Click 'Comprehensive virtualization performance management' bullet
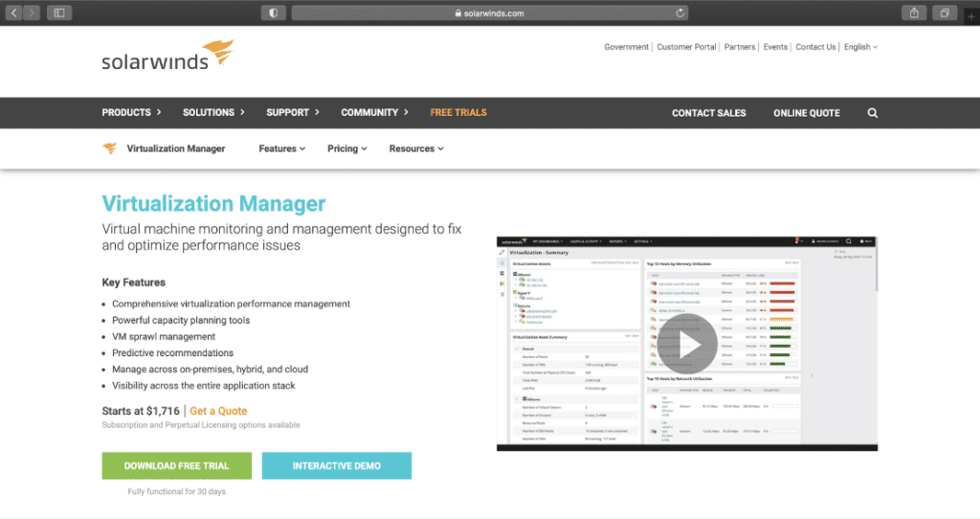Viewport: 980px width, 519px height. pyautogui.click(x=232, y=304)
